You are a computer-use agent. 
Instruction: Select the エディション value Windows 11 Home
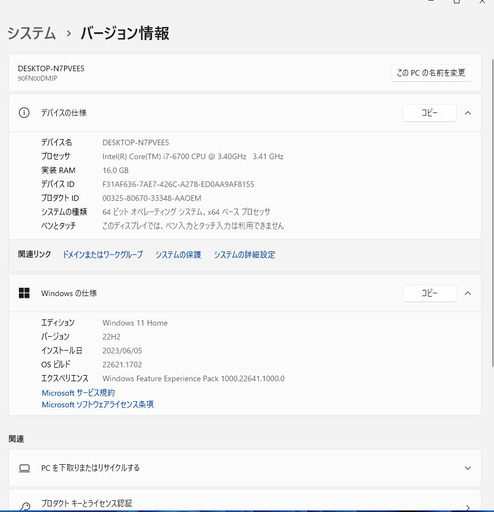coord(135,323)
